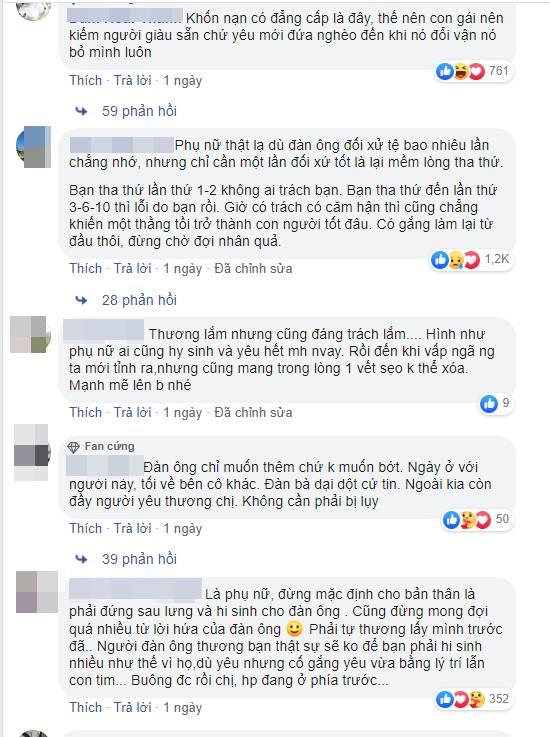Open the blurred name on 'Là phụ nữ' comment
The image size is (550, 737).
[x=135, y=590]
